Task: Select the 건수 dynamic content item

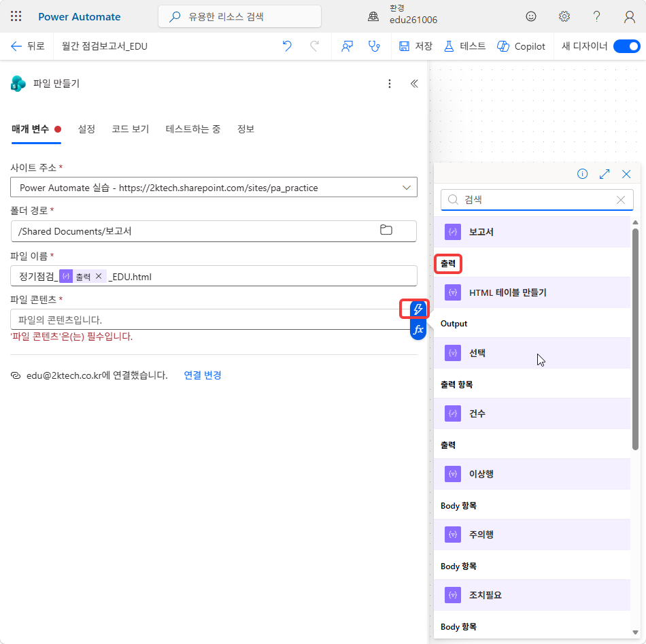Action: click(532, 413)
